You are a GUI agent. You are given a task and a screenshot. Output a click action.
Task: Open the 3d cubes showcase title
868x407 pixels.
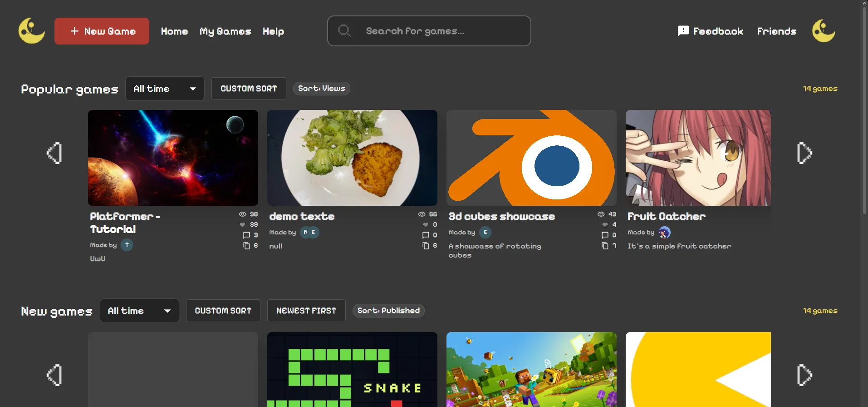click(501, 217)
